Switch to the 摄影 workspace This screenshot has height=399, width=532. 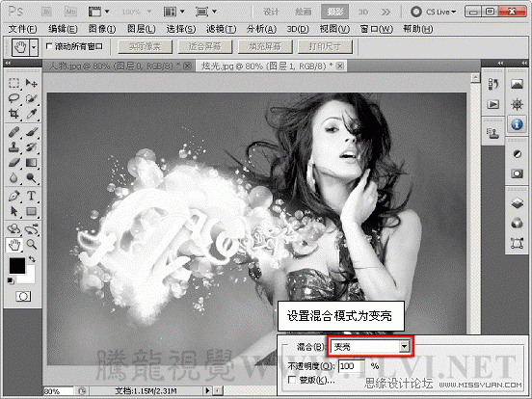click(334, 12)
